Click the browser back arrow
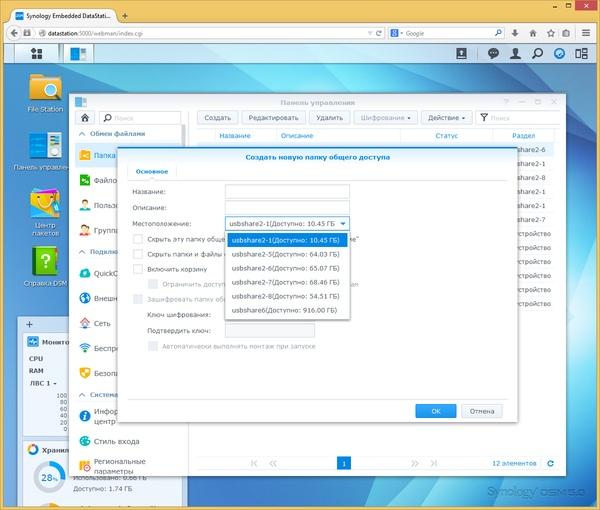Screen dimensions: 600x510 coord(14,33)
